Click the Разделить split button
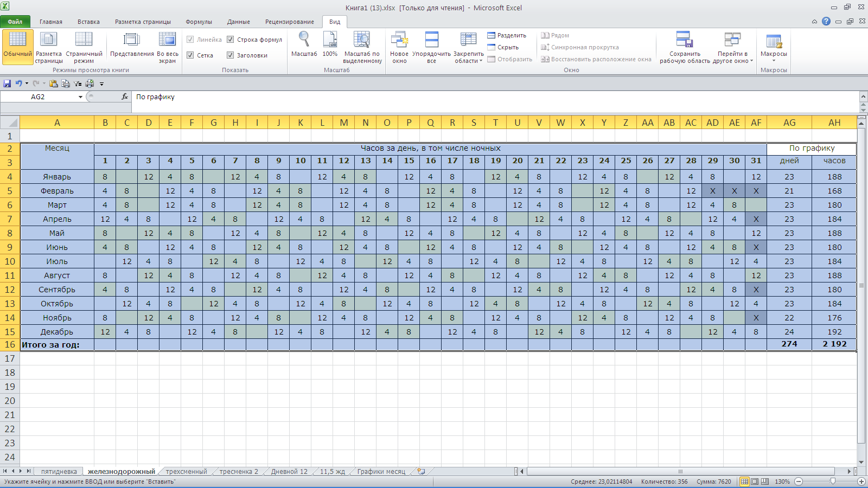 tap(507, 35)
